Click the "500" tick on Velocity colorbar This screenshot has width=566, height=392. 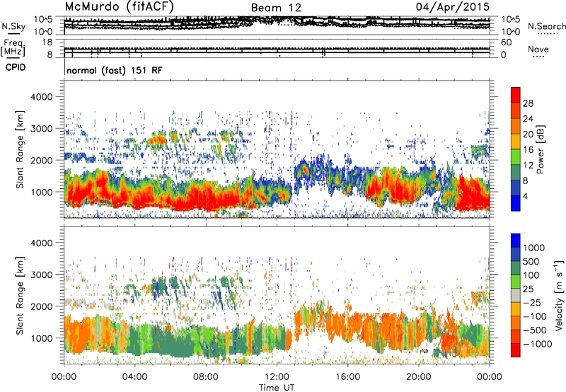531,261
